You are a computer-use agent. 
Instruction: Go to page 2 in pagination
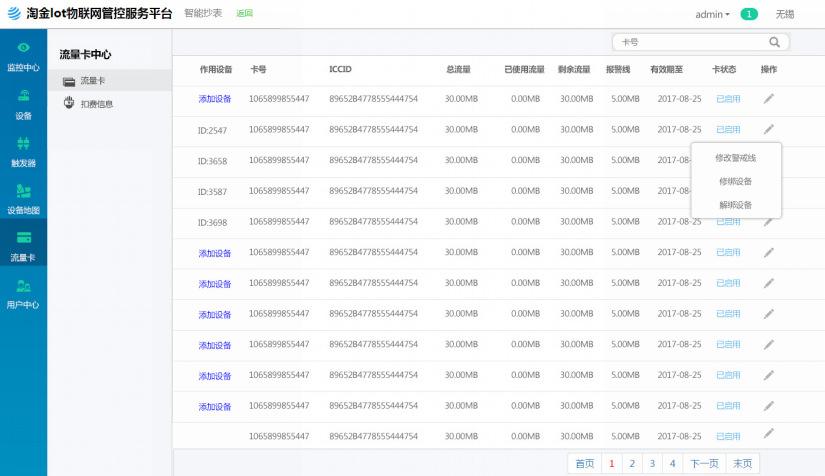632,463
